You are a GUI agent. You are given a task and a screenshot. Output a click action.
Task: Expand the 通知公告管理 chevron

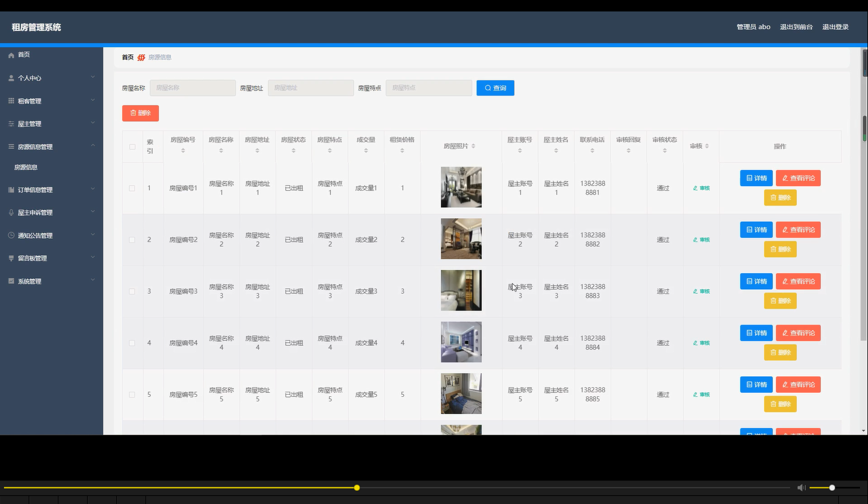(93, 235)
